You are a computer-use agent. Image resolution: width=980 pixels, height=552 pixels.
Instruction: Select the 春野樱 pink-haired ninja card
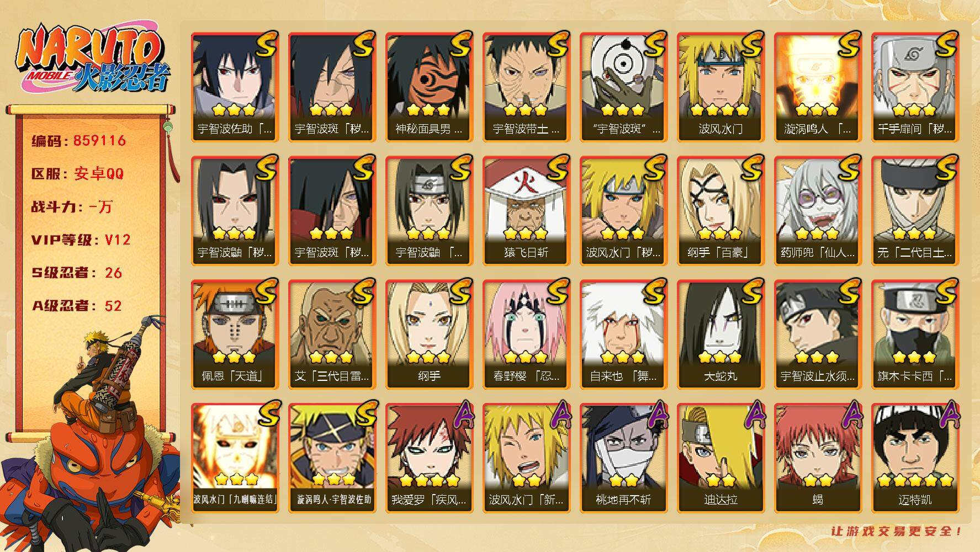tap(526, 334)
